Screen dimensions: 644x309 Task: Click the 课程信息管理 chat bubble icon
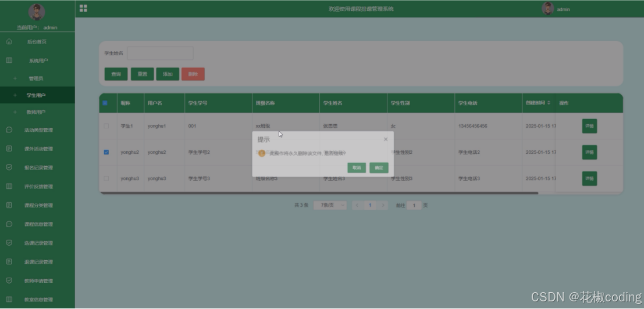9,224
